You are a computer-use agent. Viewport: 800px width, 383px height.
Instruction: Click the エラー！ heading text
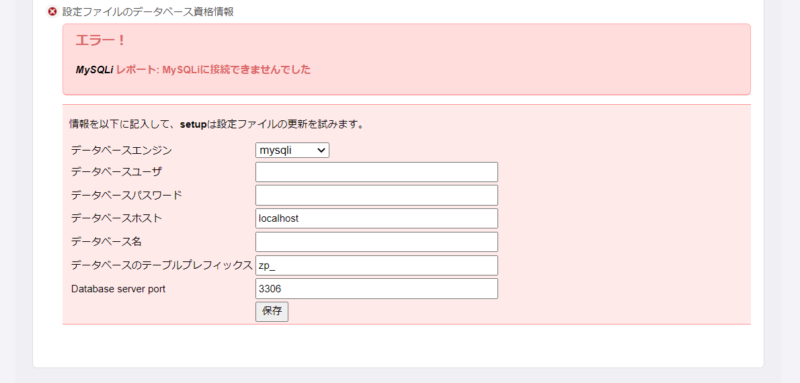101,40
